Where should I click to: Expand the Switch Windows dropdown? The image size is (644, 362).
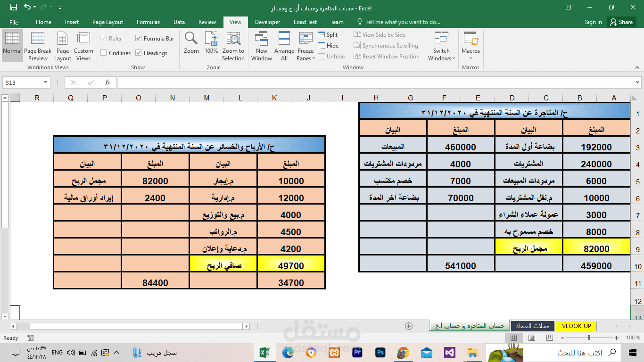[441, 46]
